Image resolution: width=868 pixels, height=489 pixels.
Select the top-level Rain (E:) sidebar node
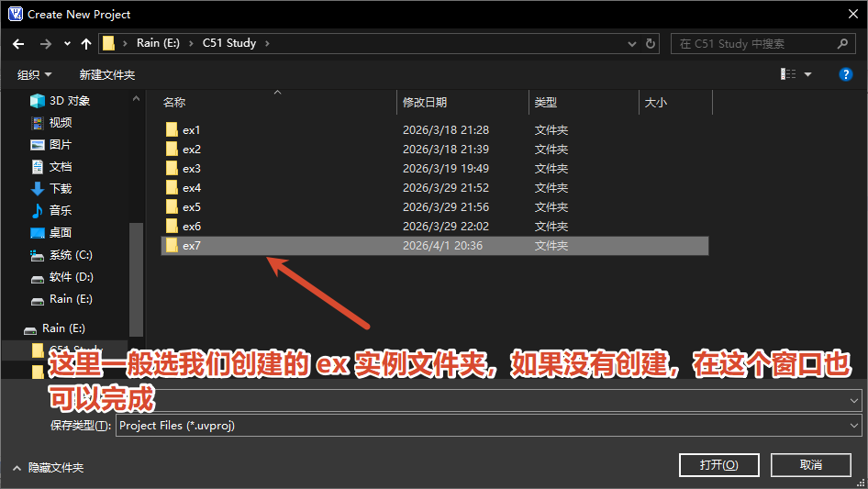(x=54, y=328)
